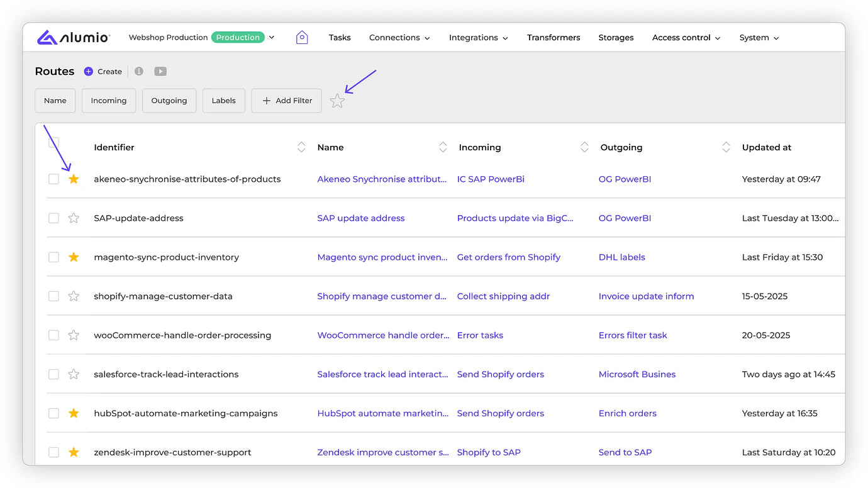Viewport: 868px width, 488px height.
Task: Select the salesforce-track-lead-interactions identifier text
Action: (x=166, y=374)
